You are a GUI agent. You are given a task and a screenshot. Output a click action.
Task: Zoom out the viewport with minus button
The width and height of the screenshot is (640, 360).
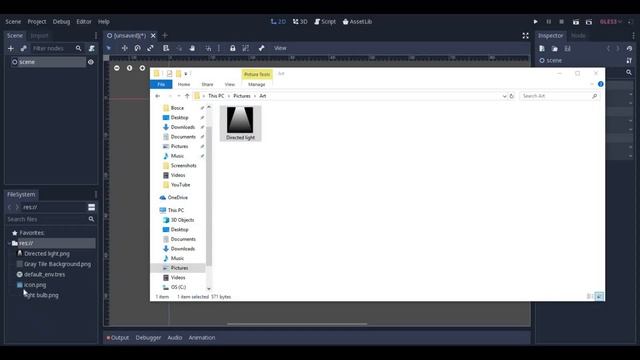click(x=117, y=68)
